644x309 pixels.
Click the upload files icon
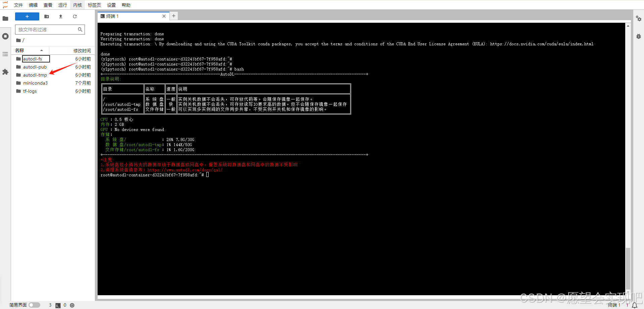[x=61, y=16]
